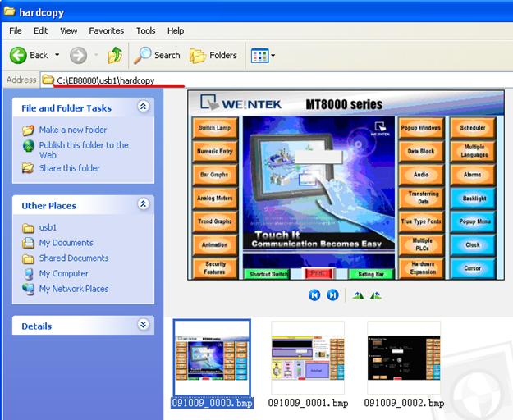Click the green Back arrow icon
The height and width of the screenshot is (420, 513).
tap(18, 55)
